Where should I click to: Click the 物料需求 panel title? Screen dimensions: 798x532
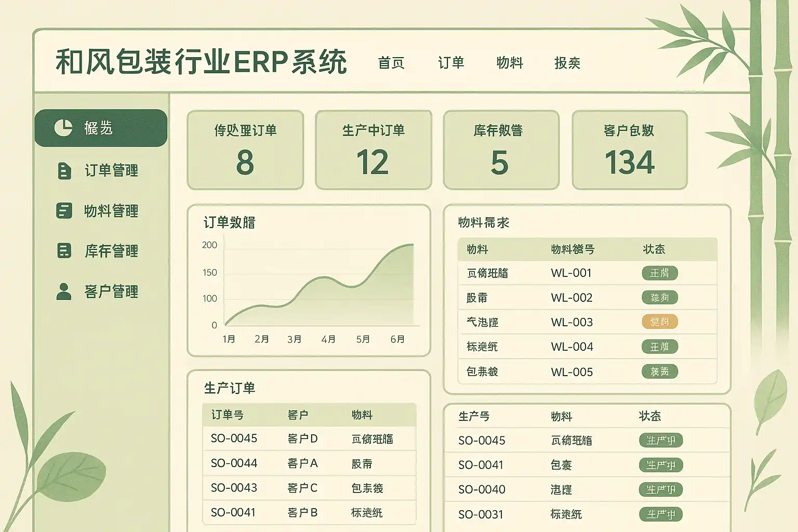[x=484, y=223]
